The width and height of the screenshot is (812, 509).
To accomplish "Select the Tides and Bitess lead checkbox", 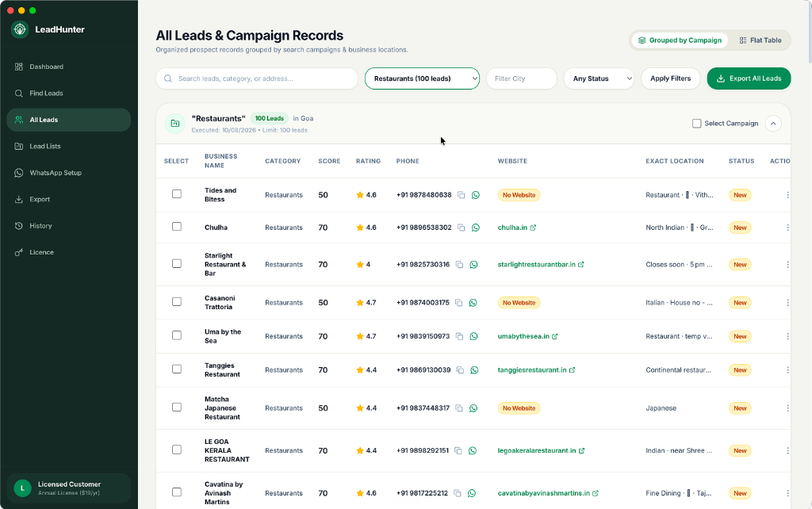I will [x=177, y=194].
